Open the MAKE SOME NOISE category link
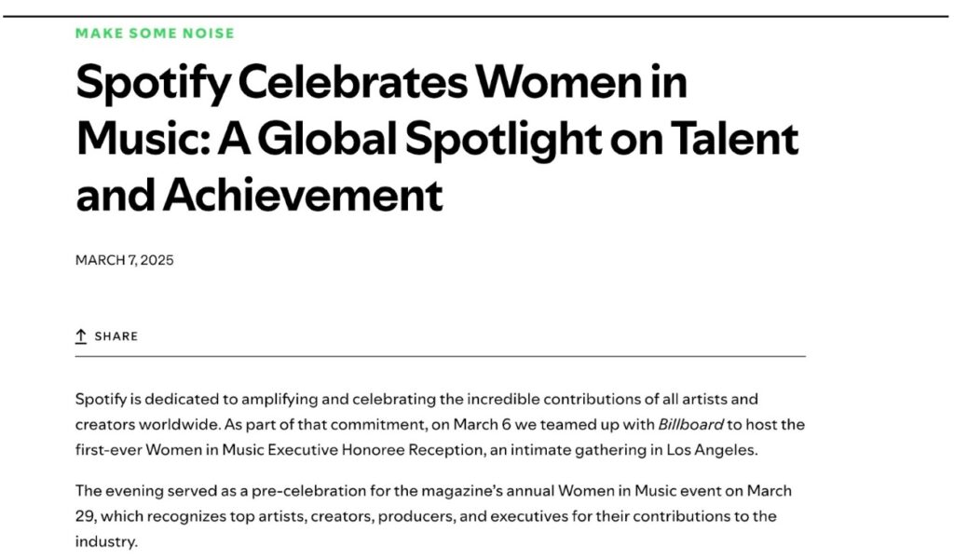The height and width of the screenshot is (560, 954). pos(155,34)
